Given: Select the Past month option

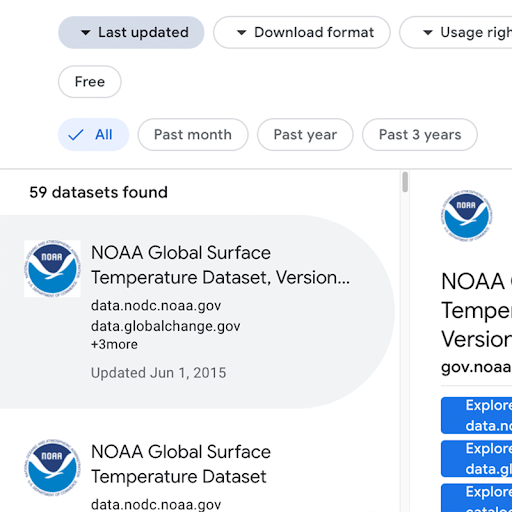Looking at the screenshot, I should pos(193,135).
